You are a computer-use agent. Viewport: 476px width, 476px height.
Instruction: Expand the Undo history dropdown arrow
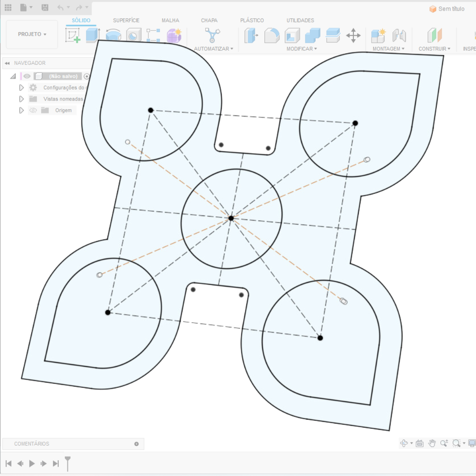pos(68,7)
